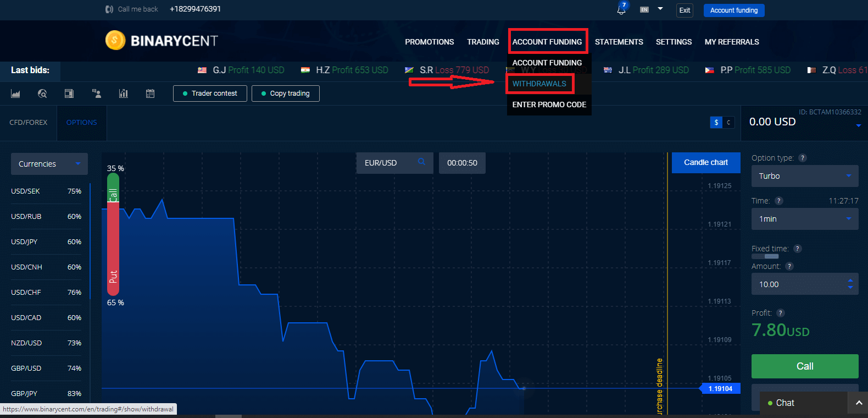Click the BinaryCent gold coin logo
Viewport: 868px width, 418px height.
click(x=115, y=40)
